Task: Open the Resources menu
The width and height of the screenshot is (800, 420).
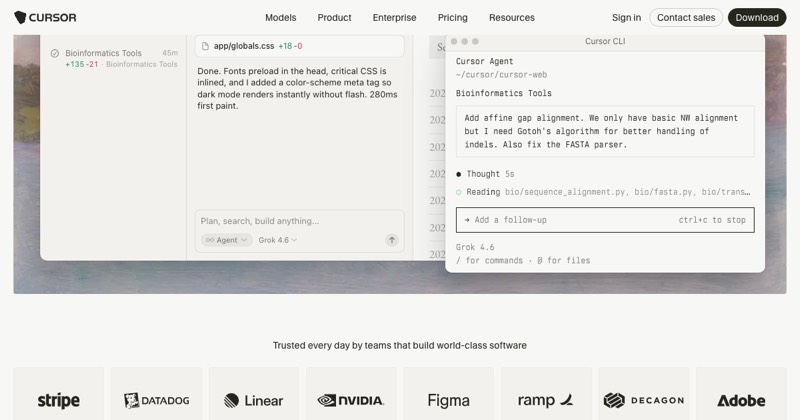Action: (x=512, y=17)
